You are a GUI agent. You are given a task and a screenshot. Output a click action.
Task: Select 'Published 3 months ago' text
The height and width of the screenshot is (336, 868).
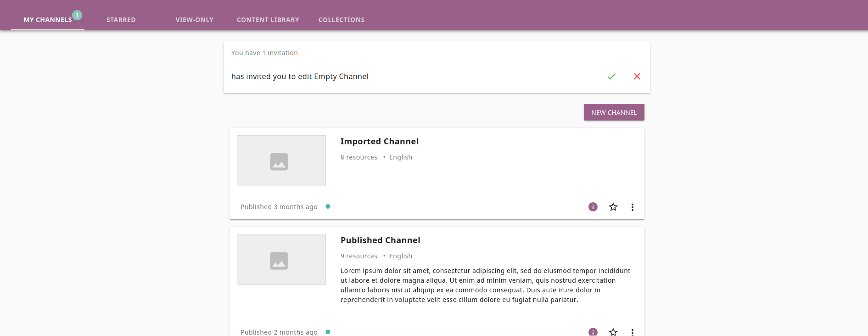[279, 207]
